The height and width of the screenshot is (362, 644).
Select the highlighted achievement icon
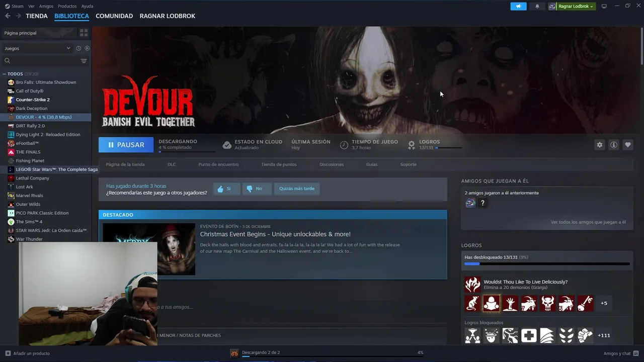point(491,303)
